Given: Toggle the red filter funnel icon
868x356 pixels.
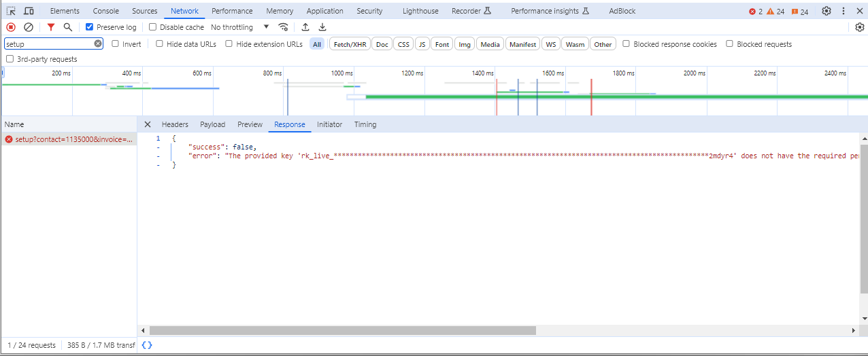Looking at the screenshot, I should click(51, 27).
